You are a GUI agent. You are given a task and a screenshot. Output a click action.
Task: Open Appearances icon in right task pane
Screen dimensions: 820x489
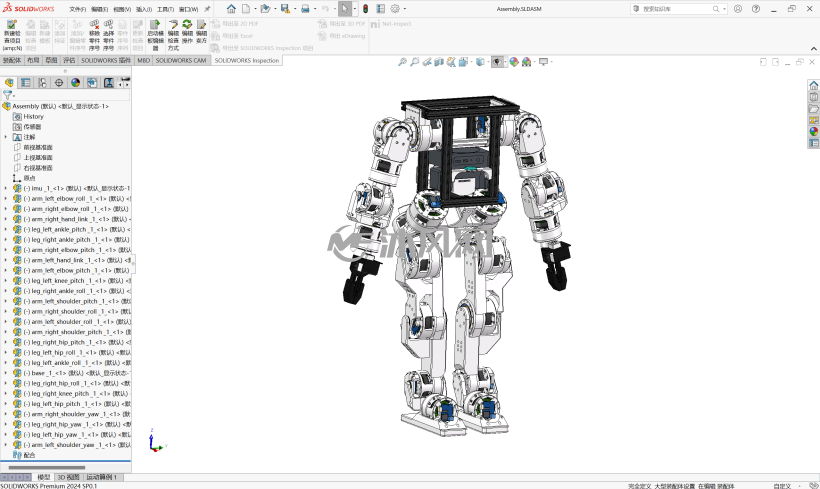(x=814, y=131)
